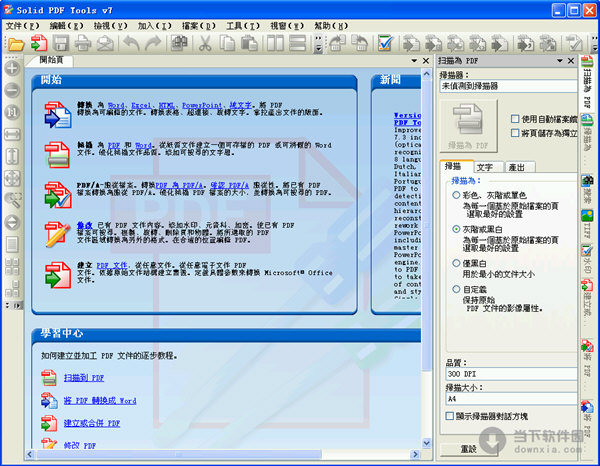Screen dimensions: 600x466
Task: Click the fit height icon in left sidebar
Action: tap(12, 156)
